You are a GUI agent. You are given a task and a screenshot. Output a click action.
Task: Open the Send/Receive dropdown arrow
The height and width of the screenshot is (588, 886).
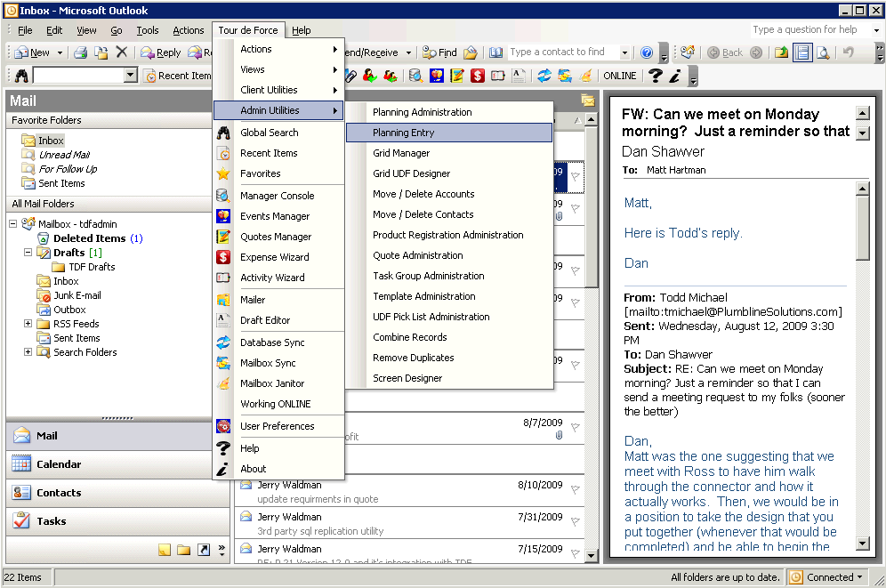point(408,52)
